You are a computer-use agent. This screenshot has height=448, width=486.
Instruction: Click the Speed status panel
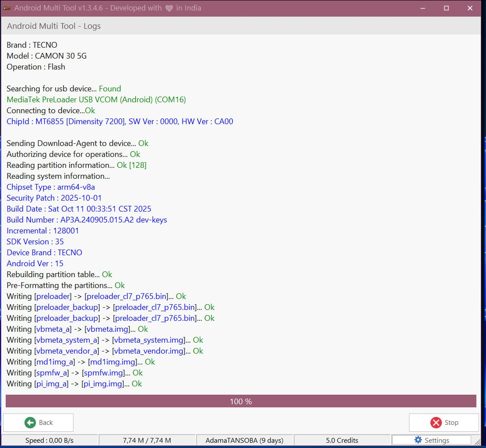point(49,440)
